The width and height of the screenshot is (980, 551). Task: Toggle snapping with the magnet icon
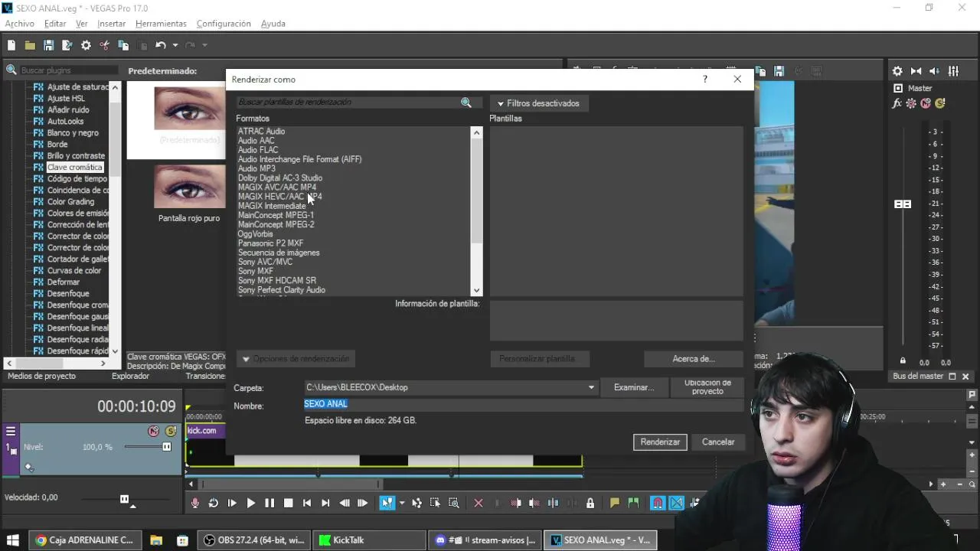click(x=658, y=503)
